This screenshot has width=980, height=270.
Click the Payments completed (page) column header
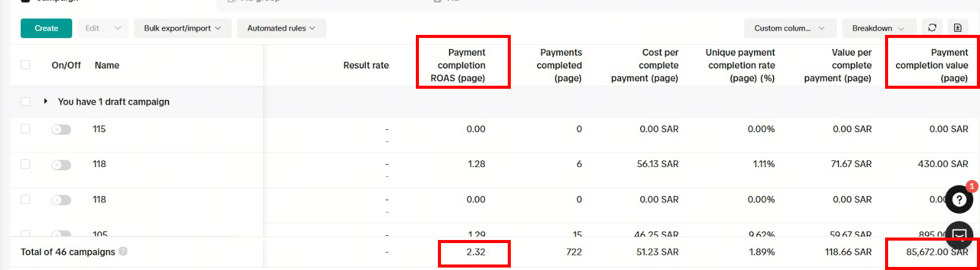[x=560, y=66]
